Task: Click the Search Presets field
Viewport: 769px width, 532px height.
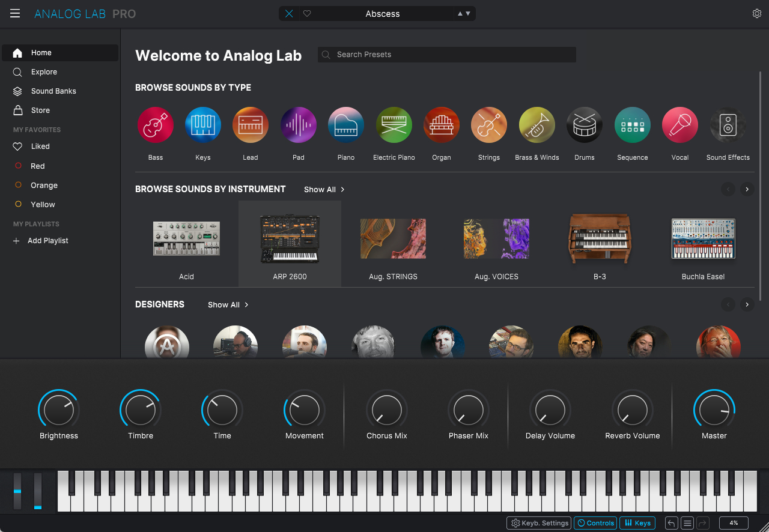Action: click(447, 55)
